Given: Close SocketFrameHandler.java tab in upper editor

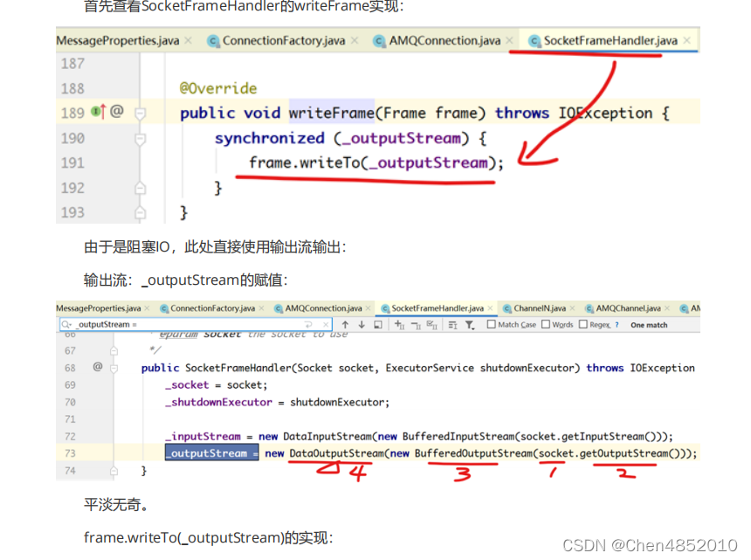Looking at the screenshot, I should [687, 41].
